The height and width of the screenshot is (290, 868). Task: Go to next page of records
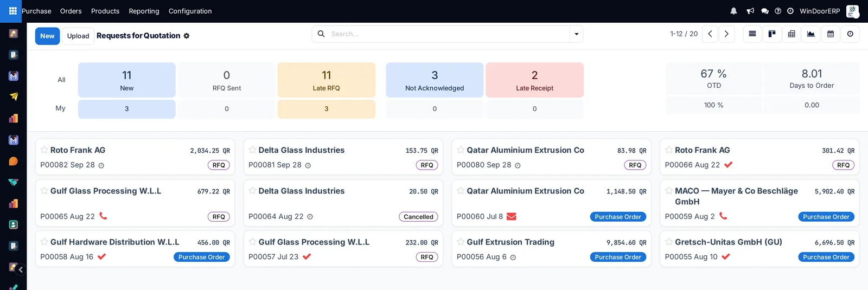[x=726, y=34]
